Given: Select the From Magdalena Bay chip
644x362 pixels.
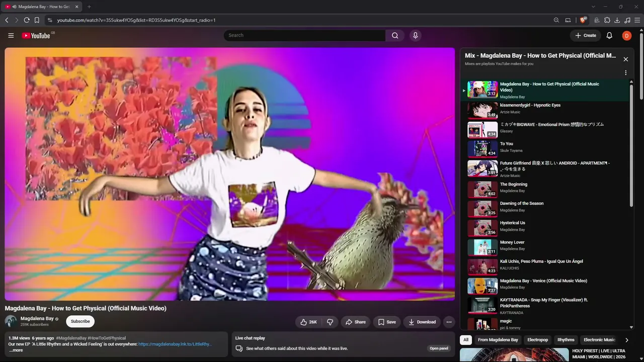Looking at the screenshot, I should point(498,340).
